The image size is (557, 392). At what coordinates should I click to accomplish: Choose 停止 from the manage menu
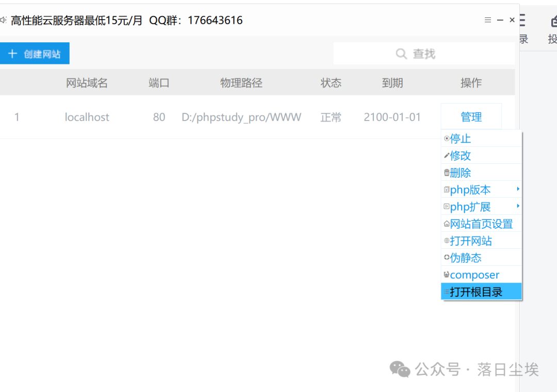[481, 139]
